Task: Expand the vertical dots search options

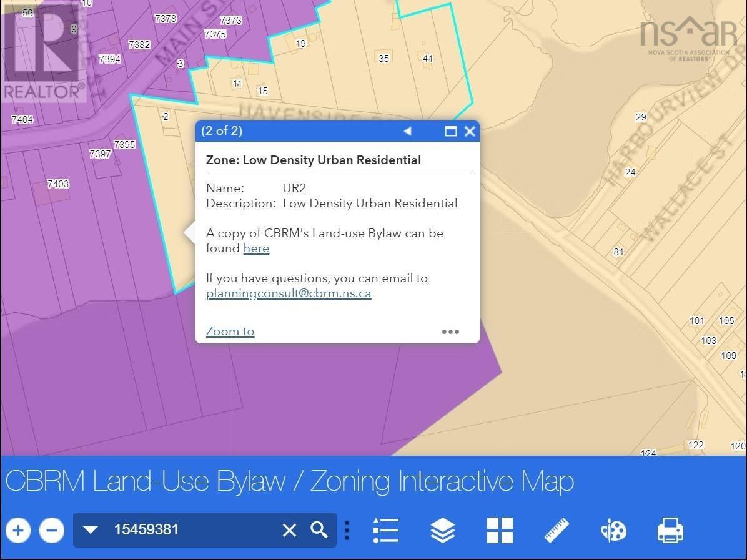Action: tap(347, 530)
